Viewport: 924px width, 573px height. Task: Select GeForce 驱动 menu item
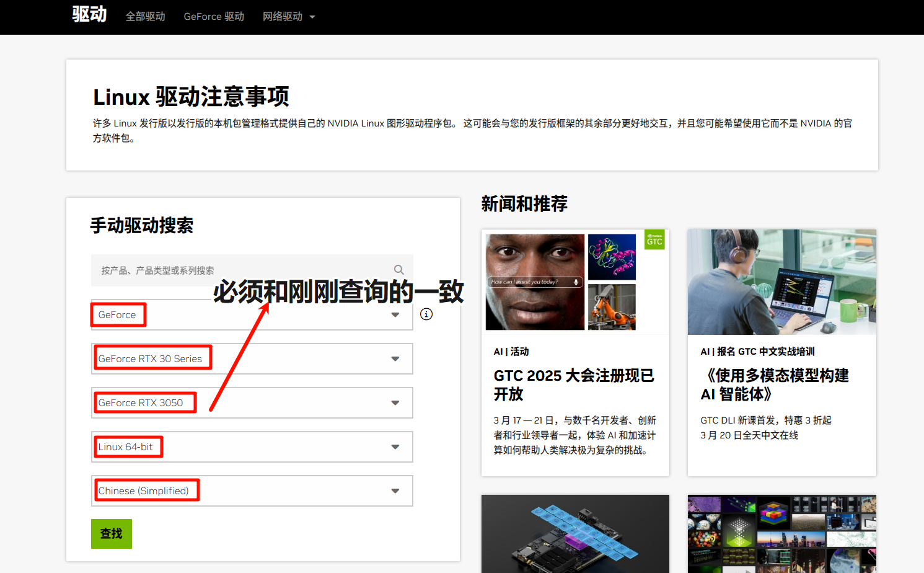(x=214, y=17)
